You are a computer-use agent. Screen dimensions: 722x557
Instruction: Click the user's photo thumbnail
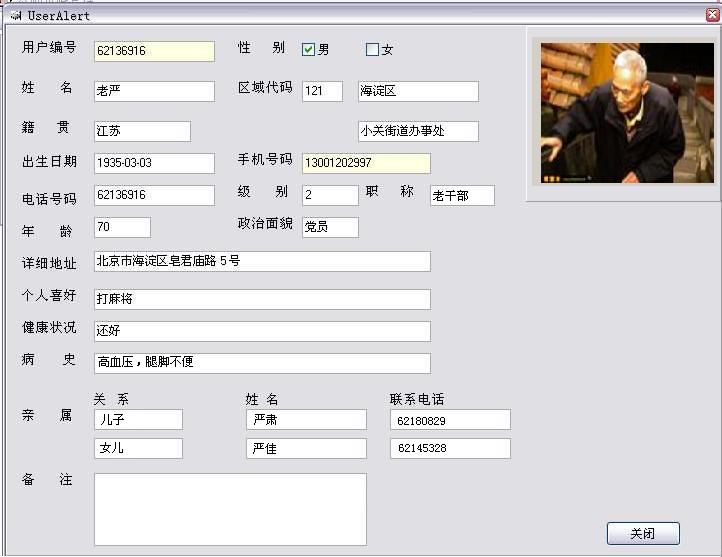[x=627, y=113]
